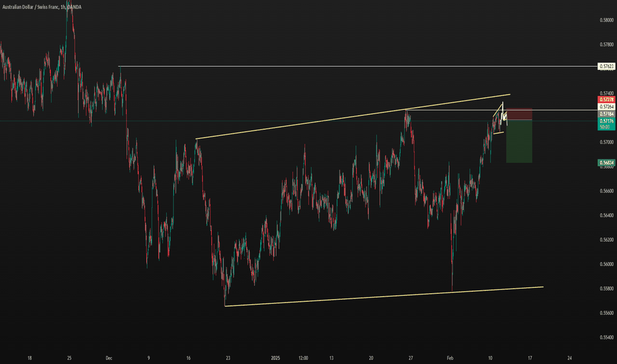Click 0.55600 on the price axis
The height and width of the screenshot is (364, 617).
click(606, 313)
